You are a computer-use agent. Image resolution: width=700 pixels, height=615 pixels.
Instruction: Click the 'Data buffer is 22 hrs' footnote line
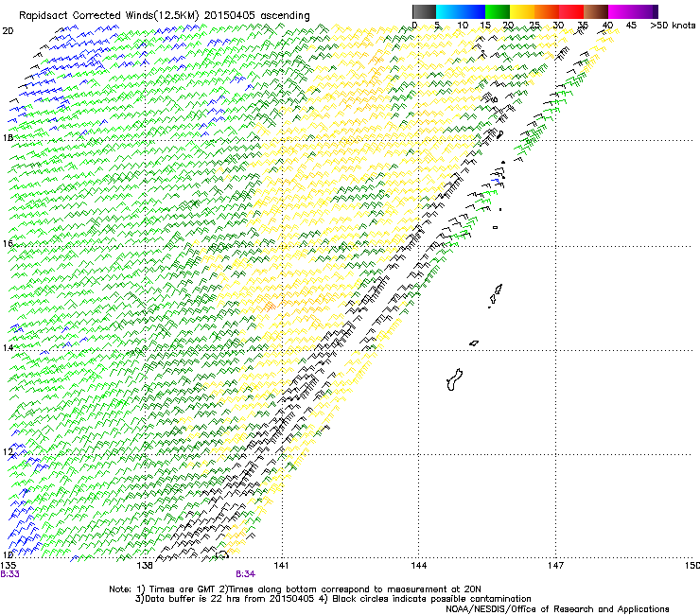(333, 599)
